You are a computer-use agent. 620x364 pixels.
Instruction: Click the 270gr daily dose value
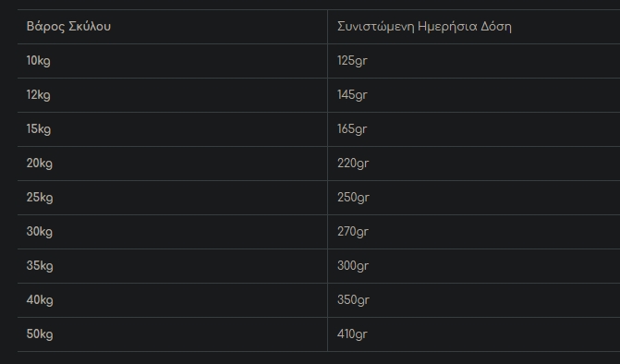click(x=353, y=232)
